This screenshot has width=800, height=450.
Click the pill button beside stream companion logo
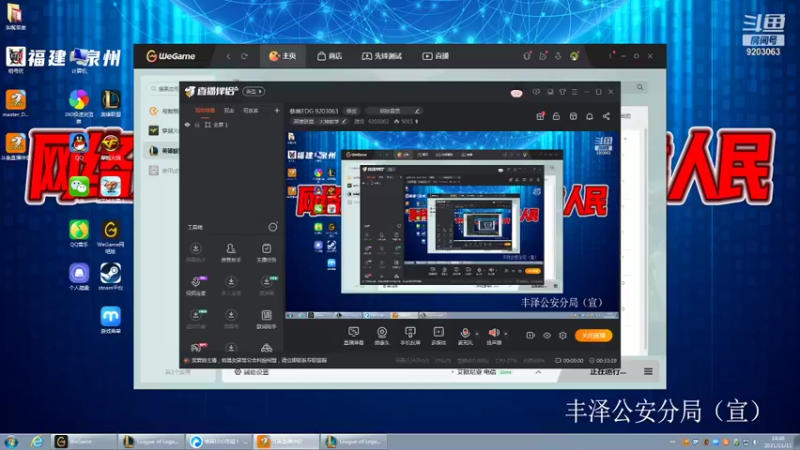253,91
